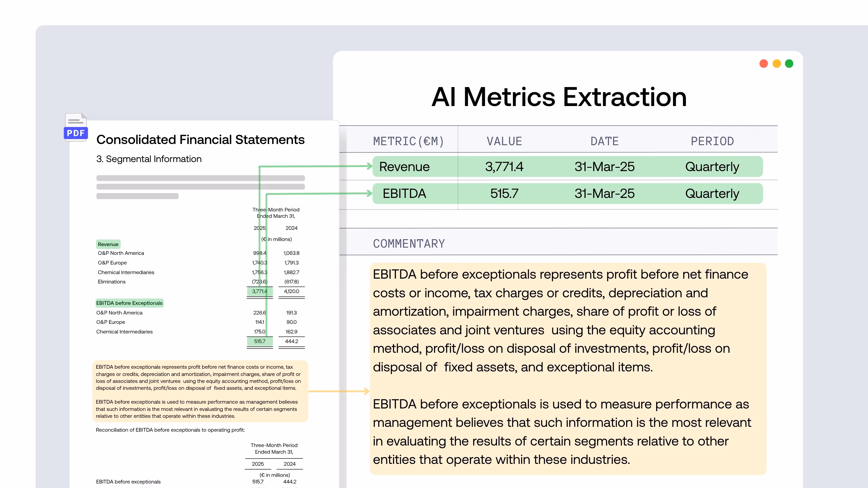868x488 pixels.
Task: Click the (617.8) eliminations value
Action: [291, 282]
